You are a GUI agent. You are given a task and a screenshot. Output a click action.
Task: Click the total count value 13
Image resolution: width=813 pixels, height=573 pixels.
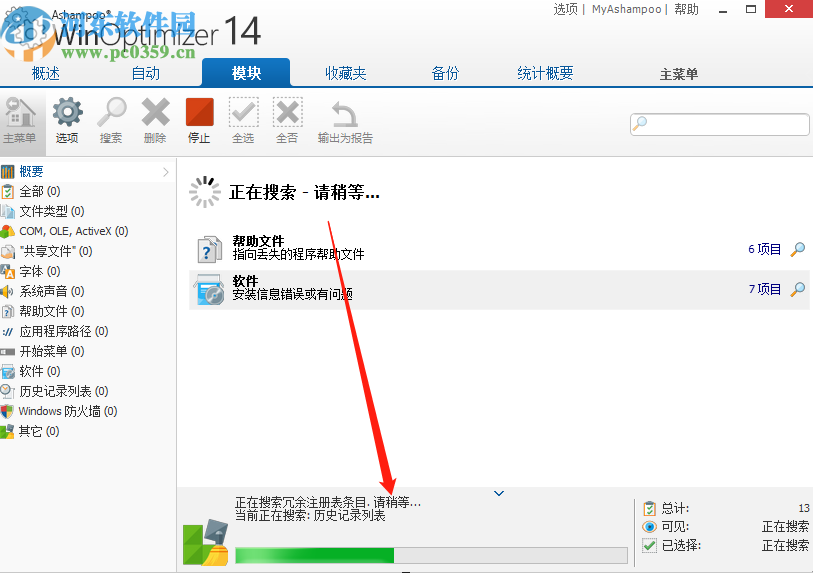804,508
